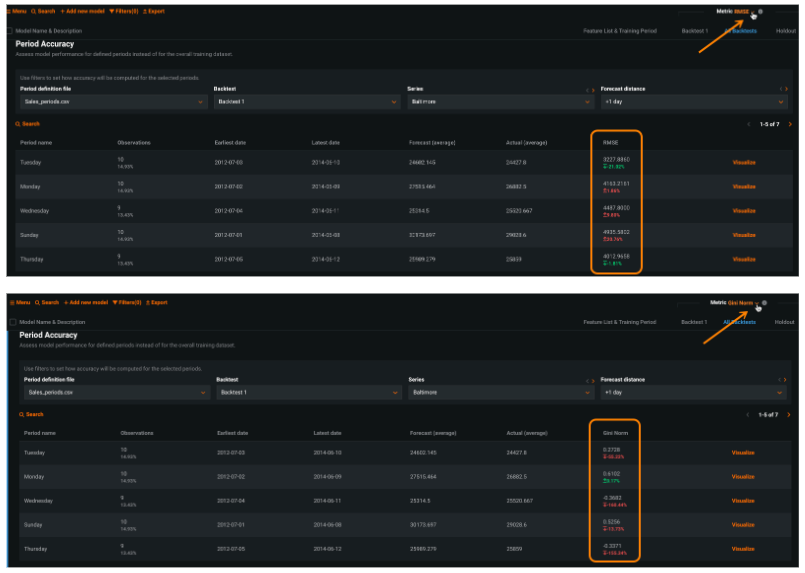805x573 pixels.
Task: Click Visualize for Thursday in Gini Norm table
Action: click(x=744, y=548)
